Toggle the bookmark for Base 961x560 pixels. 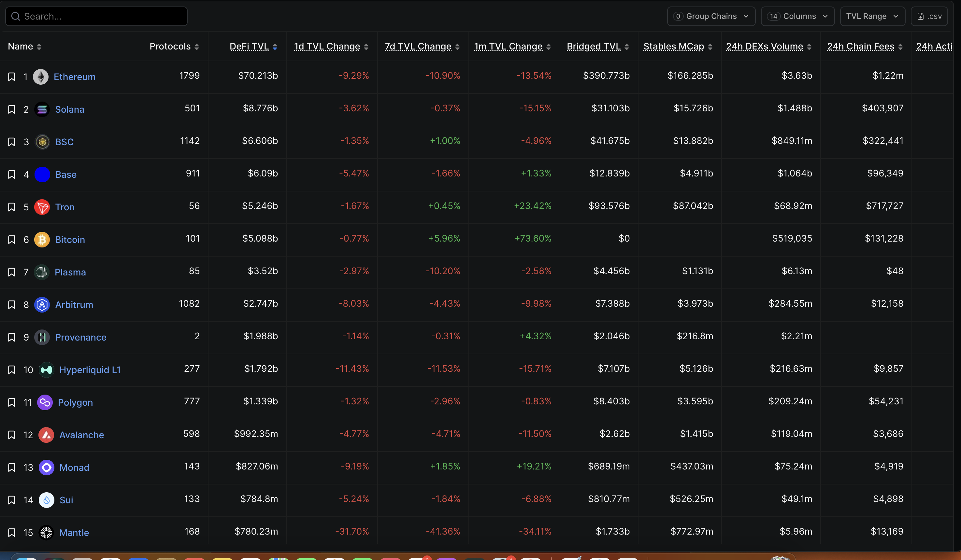tap(11, 174)
